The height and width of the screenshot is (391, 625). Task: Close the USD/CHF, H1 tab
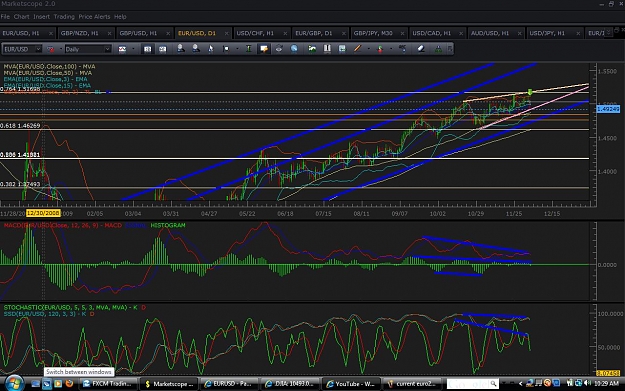[x=285, y=33]
